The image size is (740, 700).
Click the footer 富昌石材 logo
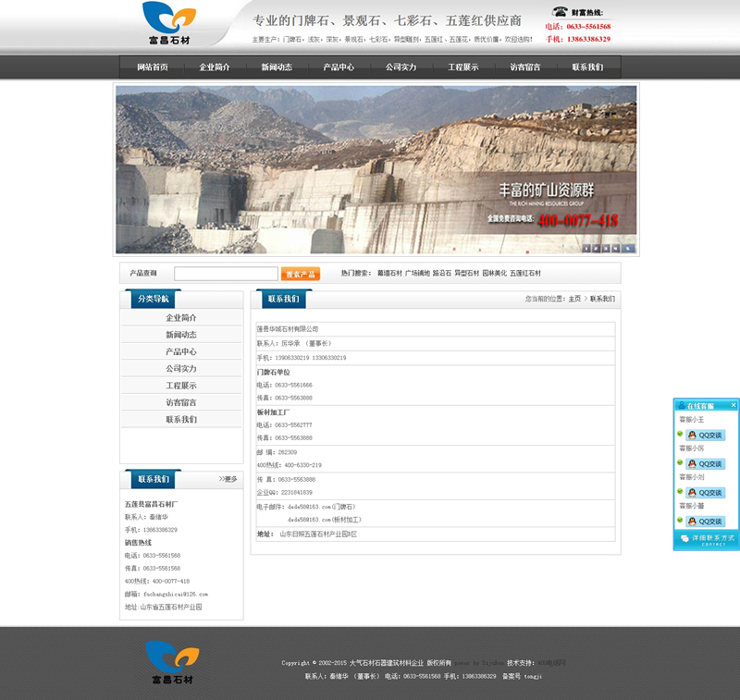[169, 662]
